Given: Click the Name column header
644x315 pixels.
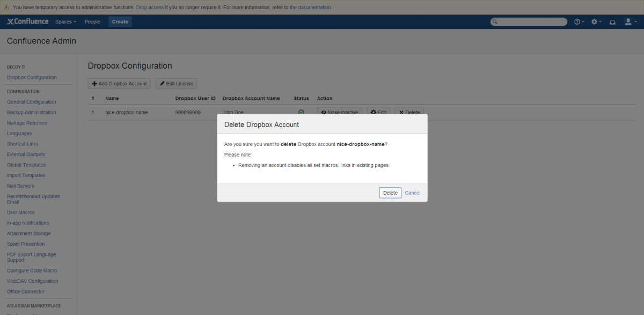Looking at the screenshot, I should pos(112,99).
